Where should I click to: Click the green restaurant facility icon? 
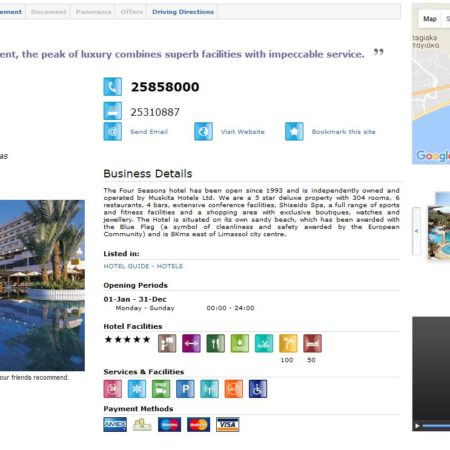point(215,343)
